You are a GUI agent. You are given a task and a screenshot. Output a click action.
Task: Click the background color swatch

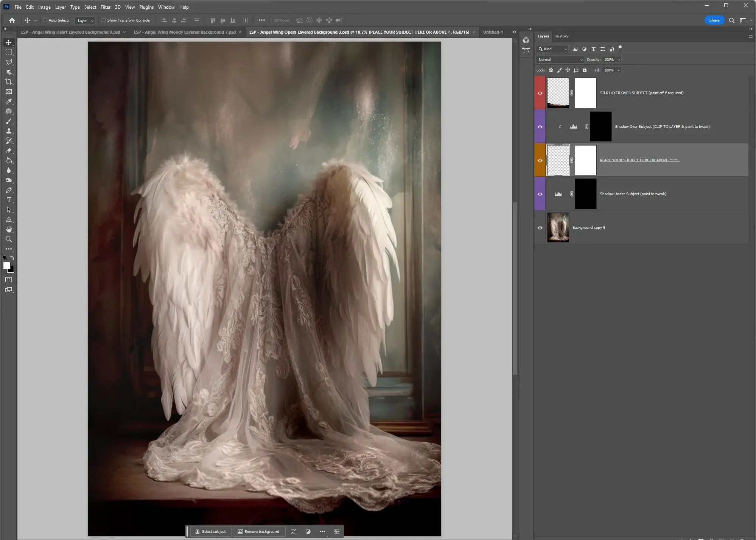[x=12, y=270]
